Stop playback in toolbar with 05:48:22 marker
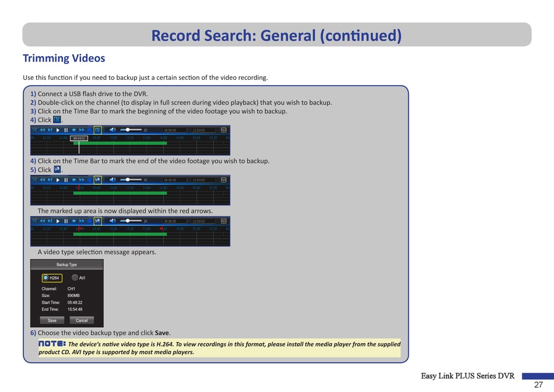Image resolution: width=554 pixels, height=392 pixels. click(x=74, y=130)
